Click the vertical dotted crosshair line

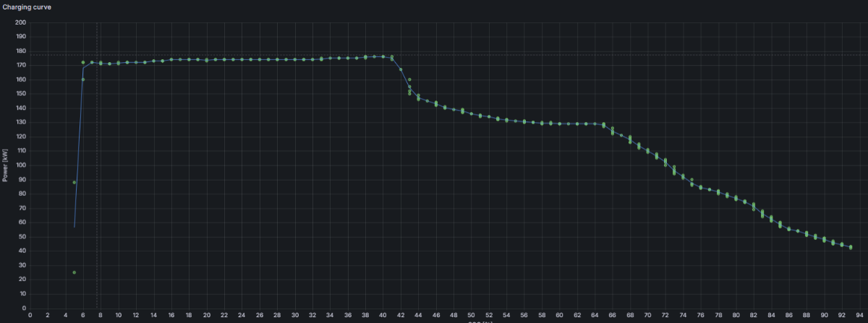[97, 181]
